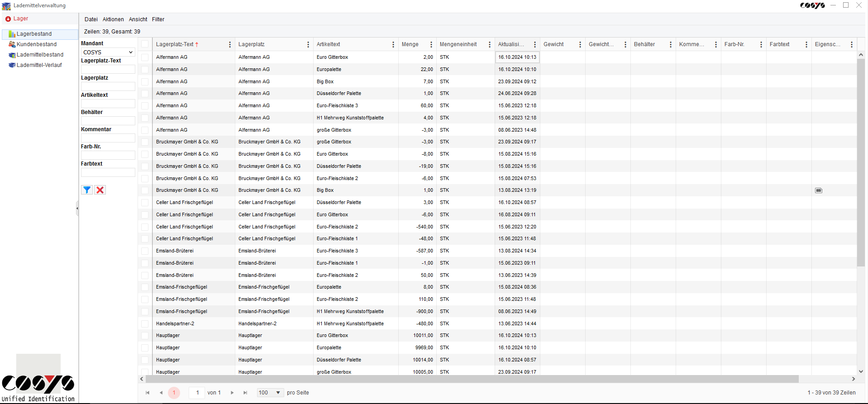The height and width of the screenshot is (404, 868).
Task: Go to last page of results
Action: pos(245,393)
